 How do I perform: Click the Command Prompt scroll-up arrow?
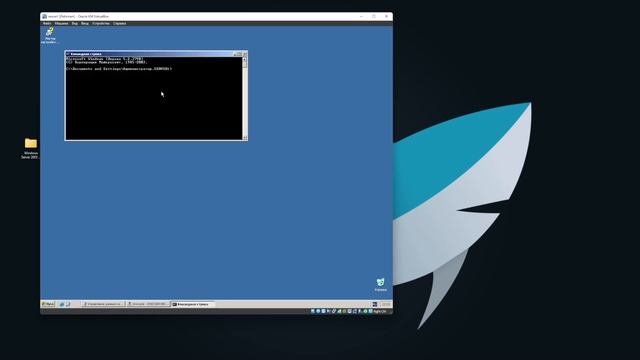pos(244,59)
